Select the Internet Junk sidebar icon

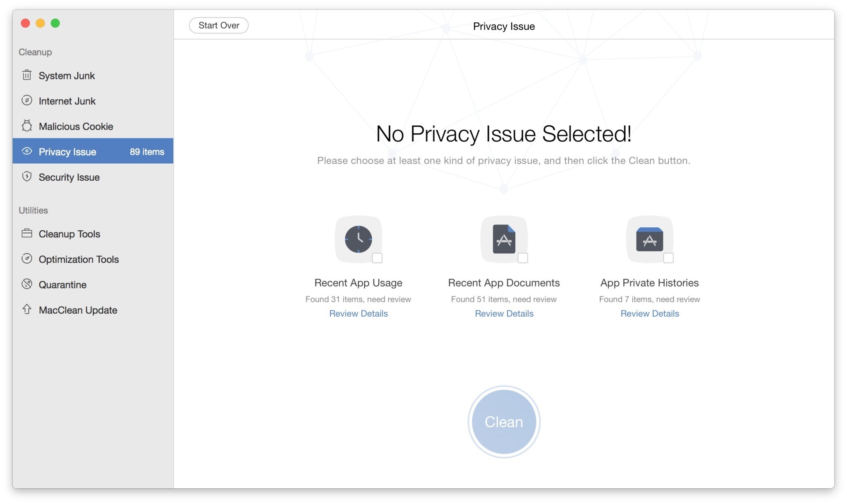(x=27, y=100)
